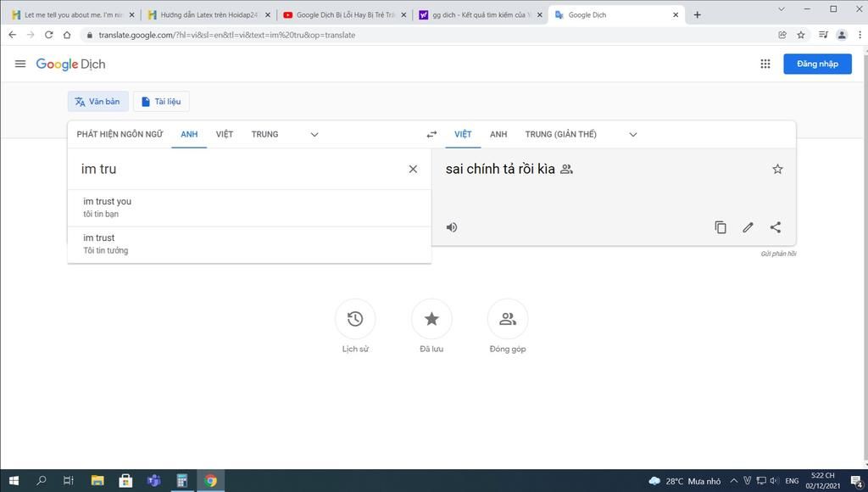Click ENG input language indicator
Image resolution: width=868 pixels, height=492 pixels.
[x=792, y=480]
